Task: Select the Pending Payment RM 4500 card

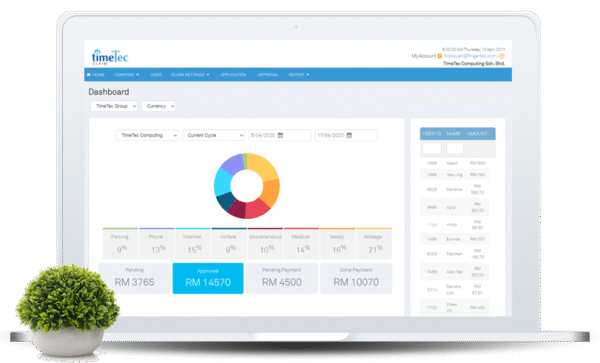Action: click(x=282, y=278)
